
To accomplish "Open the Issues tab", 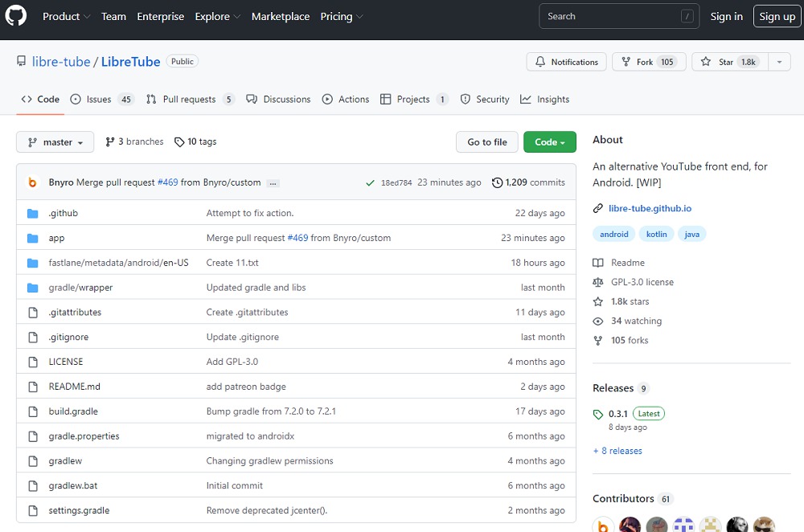I will (102, 100).
